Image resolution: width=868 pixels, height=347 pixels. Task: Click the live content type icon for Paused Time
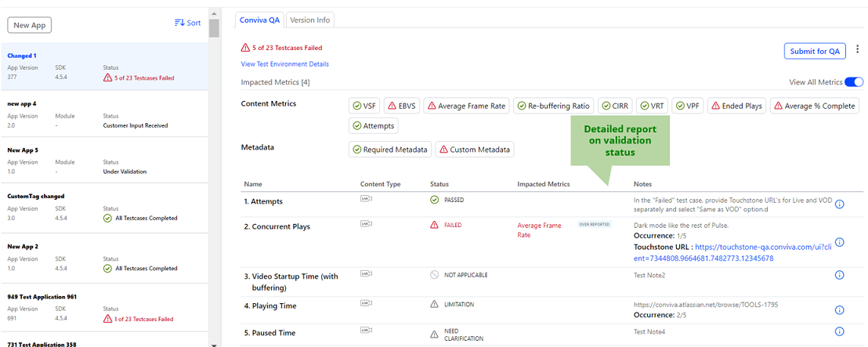(x=365, y=331)
